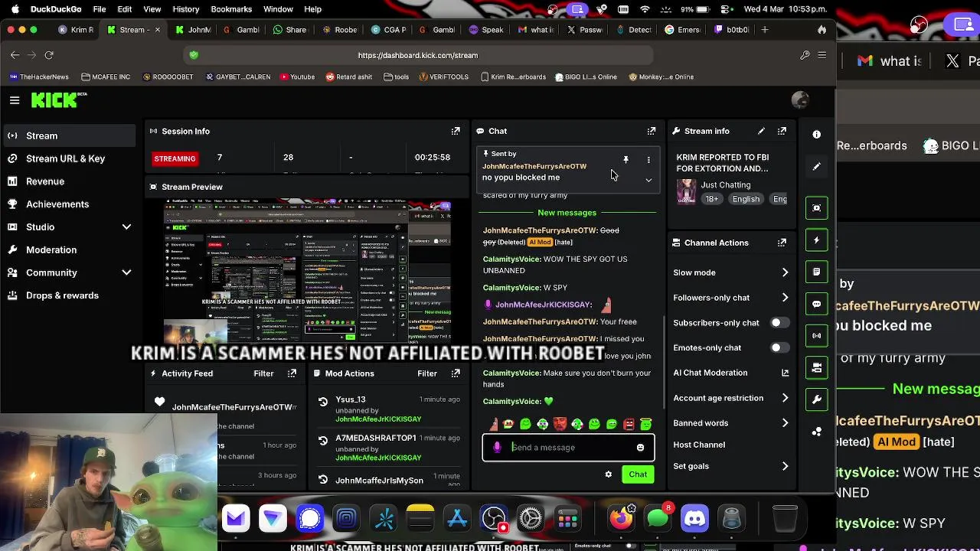This screenshot has width=980, height=551.
Task: Open AI Chat Moderation external link
Action: pyautogui.click(x=785, y=373)
